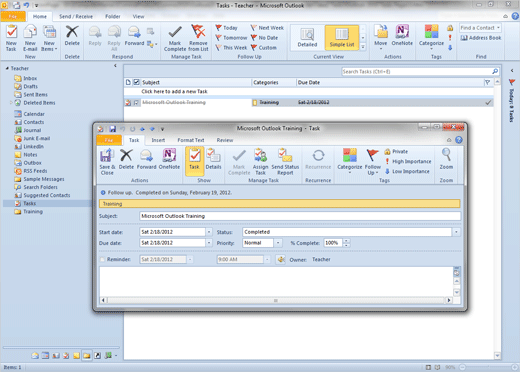
Task: Click OneNote in the task window
Action: click(169, 159)
